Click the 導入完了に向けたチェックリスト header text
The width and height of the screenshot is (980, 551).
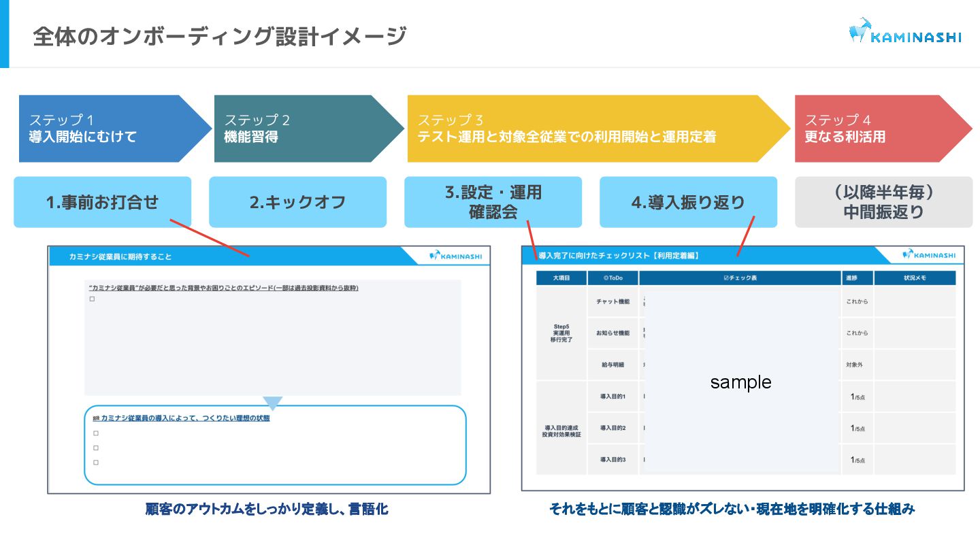[x=619, y=256]
